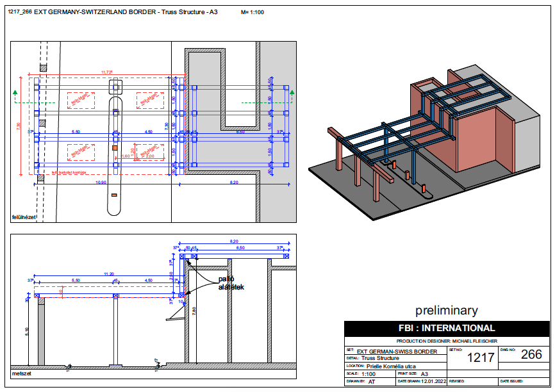Viewport: 555px width, 392px height.
Task: Select the red dashed hatch region labeled area
Action: (81, 100)
